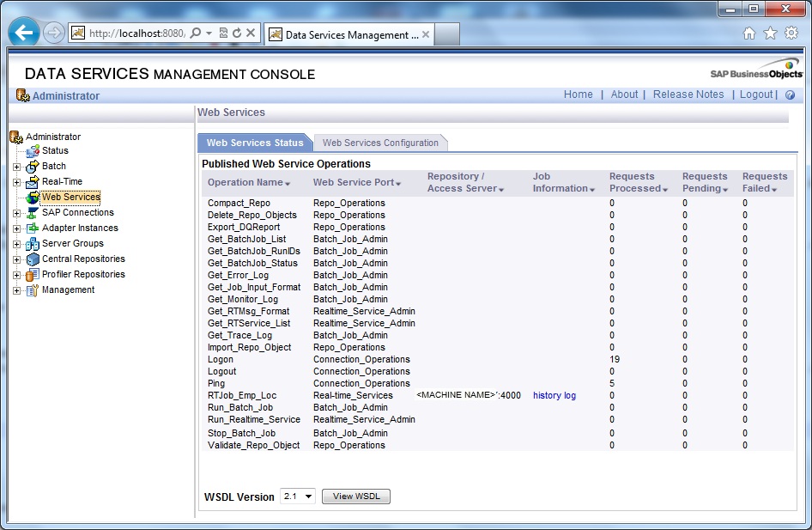This screenshot has height=530, width=812.
Task: Click the Real-Time node icon
Action: pos(32,182)
